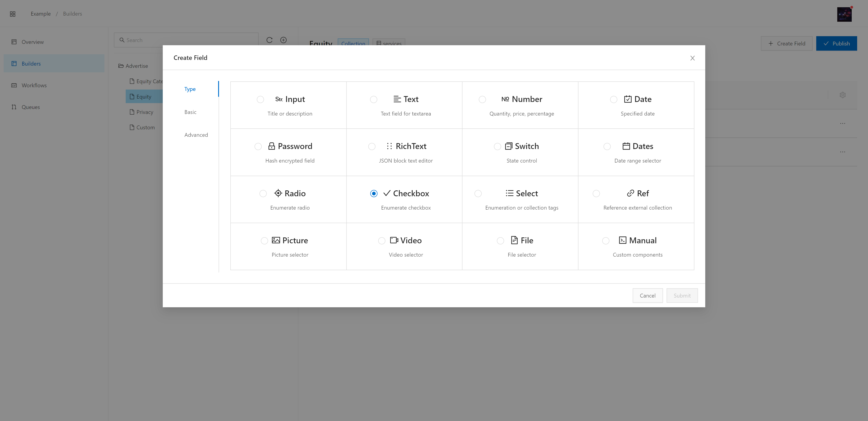The image size is (868, 421).
Task: Select the Password radio button
Action: 258,146
